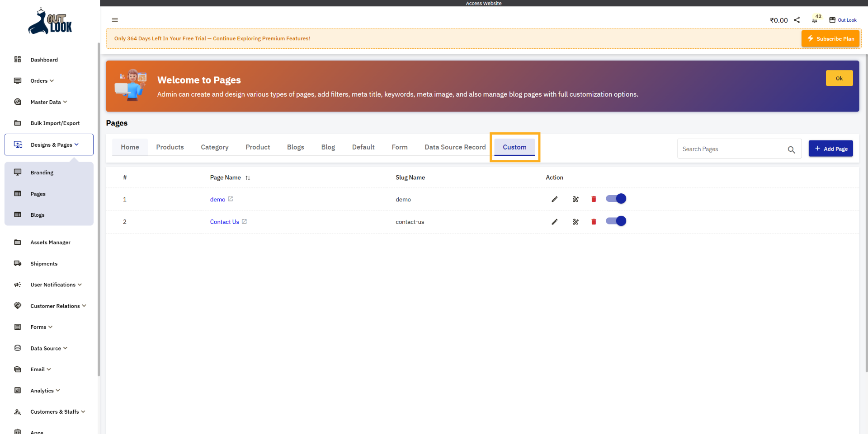Delete the demo page via red trash icon

pos(594,199)
